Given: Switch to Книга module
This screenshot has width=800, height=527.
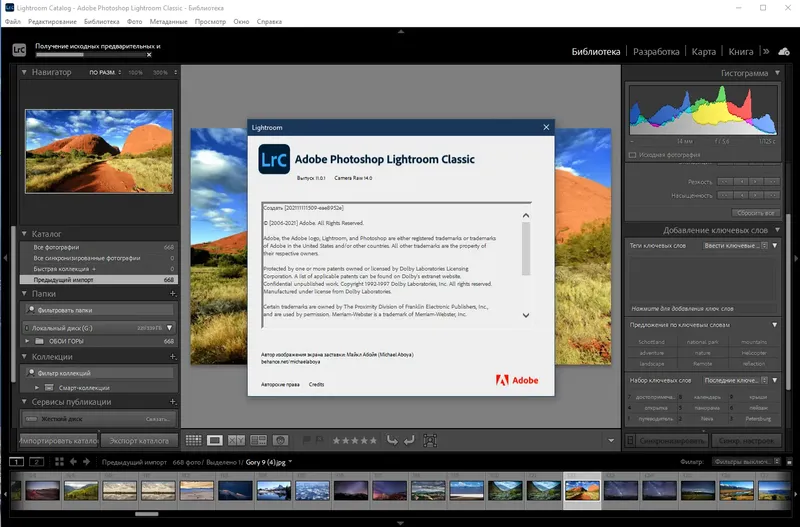Looking at the screenshot, I should tap(741, 52).
